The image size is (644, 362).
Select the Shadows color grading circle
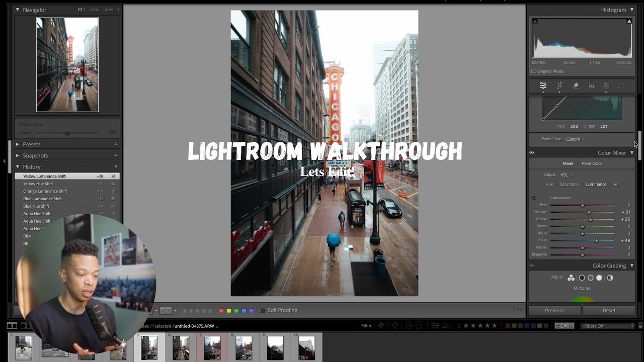(582, 278)
